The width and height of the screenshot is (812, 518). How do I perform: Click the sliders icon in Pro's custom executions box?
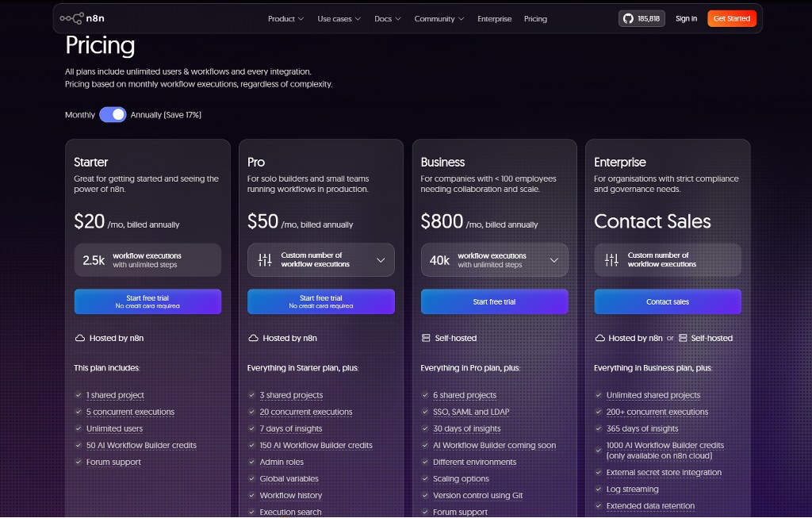pyautogui.click(x=265, y=260)
